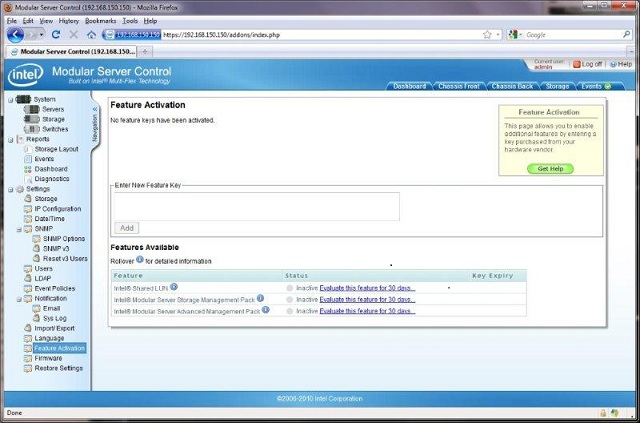
Task: Open SNMP Options in the tree
Action: point(64,238)
